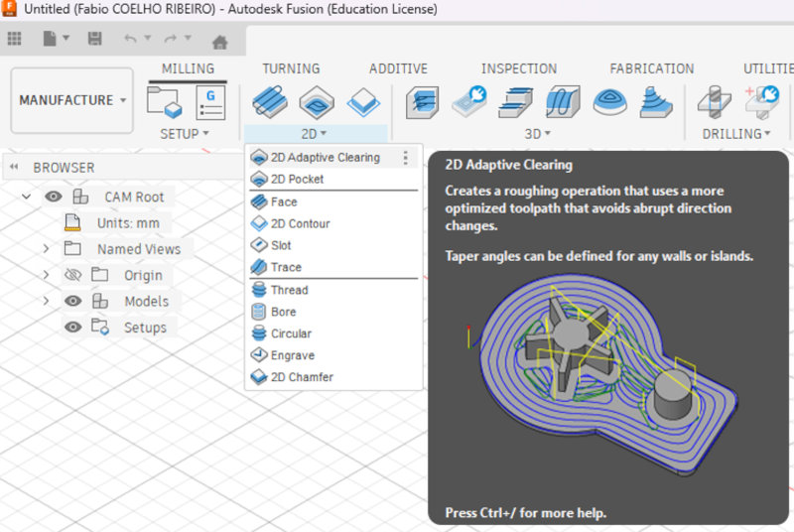Switch to the FABRICATION tab

[x=652, y=68]
